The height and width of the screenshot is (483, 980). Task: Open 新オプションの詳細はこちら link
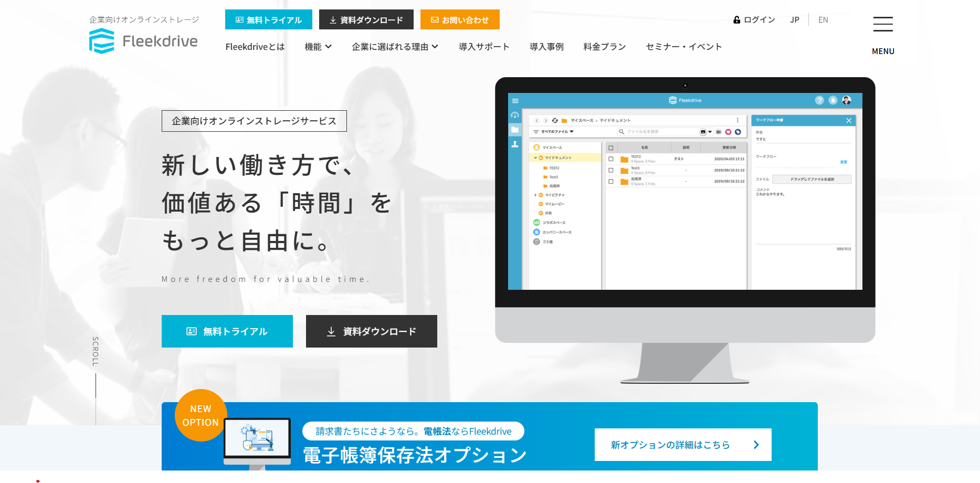pos(683,445)
